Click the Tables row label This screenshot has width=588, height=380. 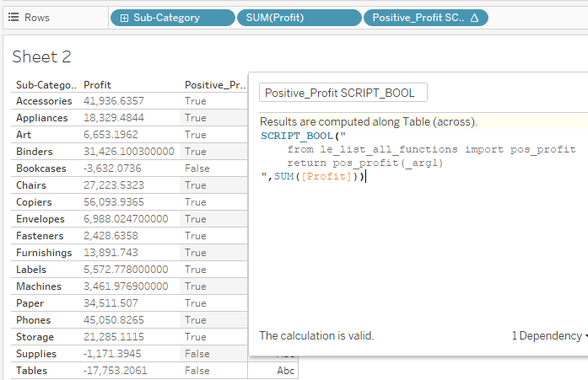[x=32, y=371]
